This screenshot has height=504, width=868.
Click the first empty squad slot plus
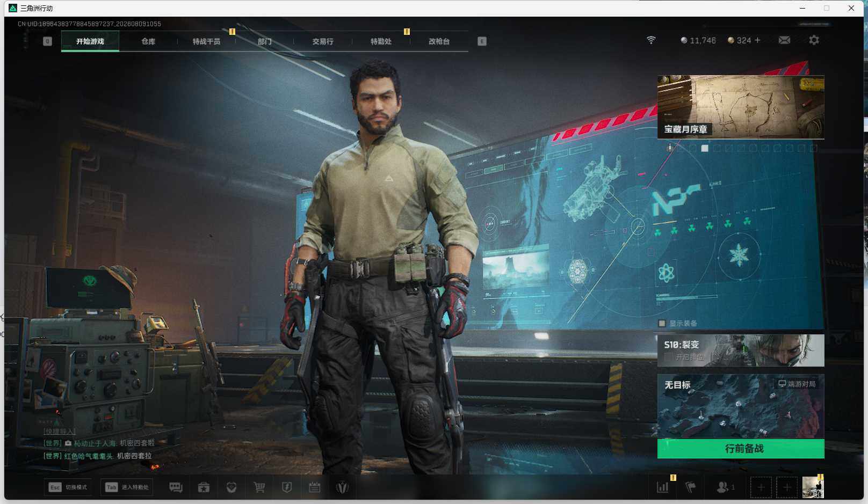761,487
